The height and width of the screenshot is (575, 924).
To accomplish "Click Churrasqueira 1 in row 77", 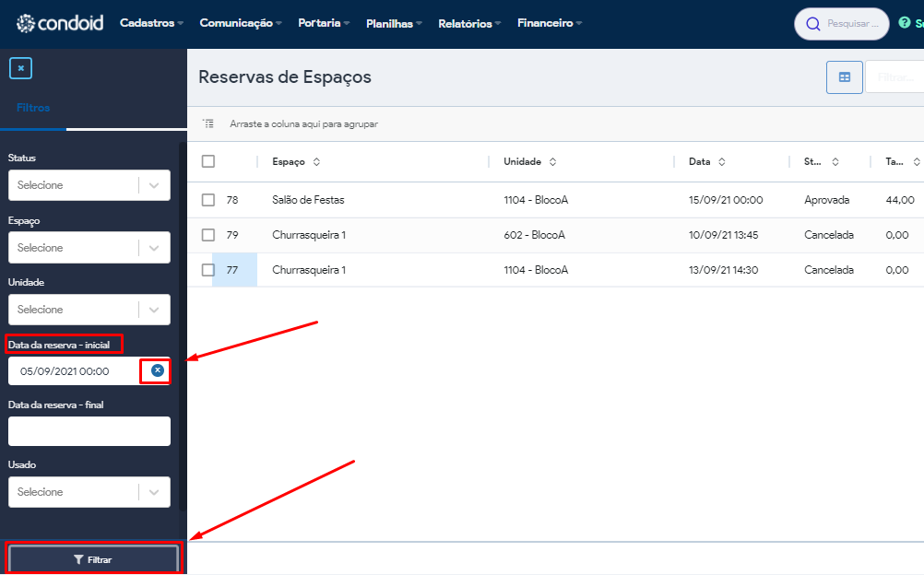I will coord(309,270).
